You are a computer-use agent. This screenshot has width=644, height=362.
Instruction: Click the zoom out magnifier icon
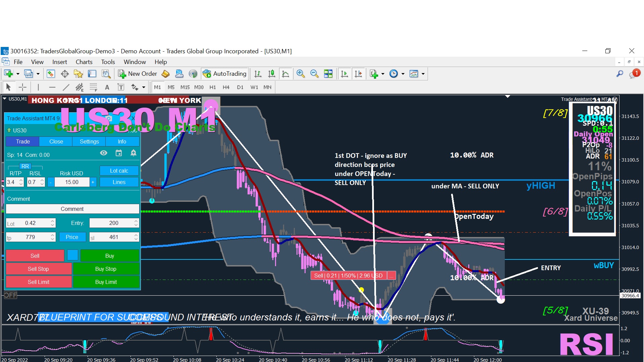(x=314, y=74)
